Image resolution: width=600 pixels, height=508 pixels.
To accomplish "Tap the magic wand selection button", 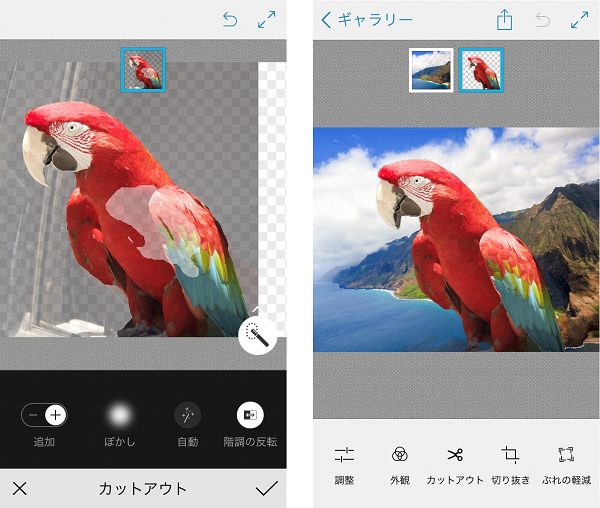I will click(258, 335).
